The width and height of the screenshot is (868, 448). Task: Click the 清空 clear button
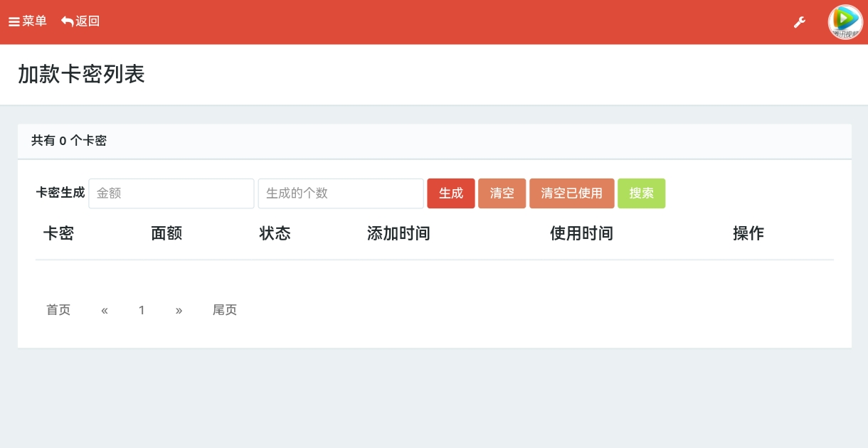(502, 193)
